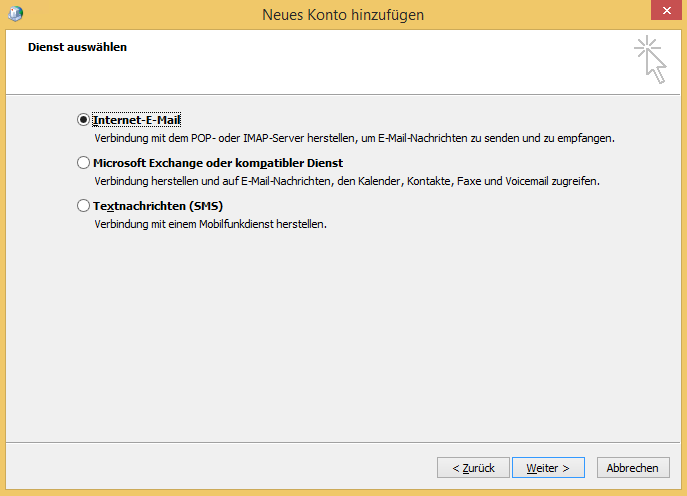Click the POP- oder IMAP-Server description line

tap(354, 138)
